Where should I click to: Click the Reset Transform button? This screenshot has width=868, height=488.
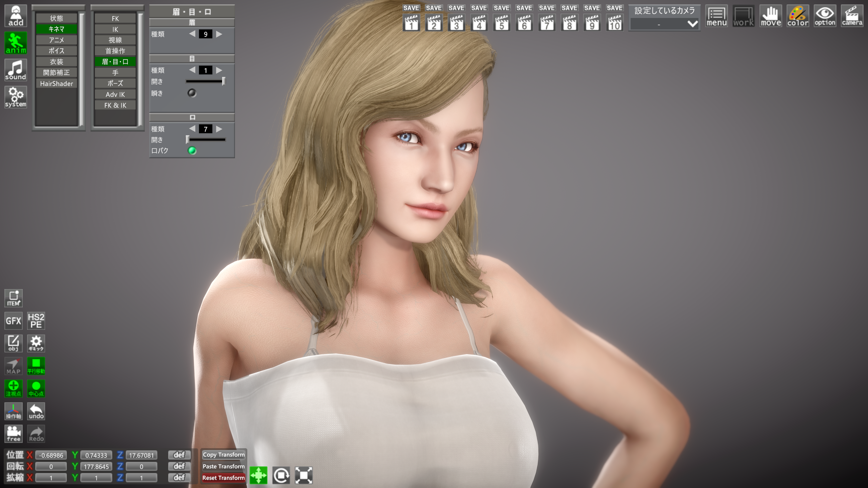coord(223,478)
